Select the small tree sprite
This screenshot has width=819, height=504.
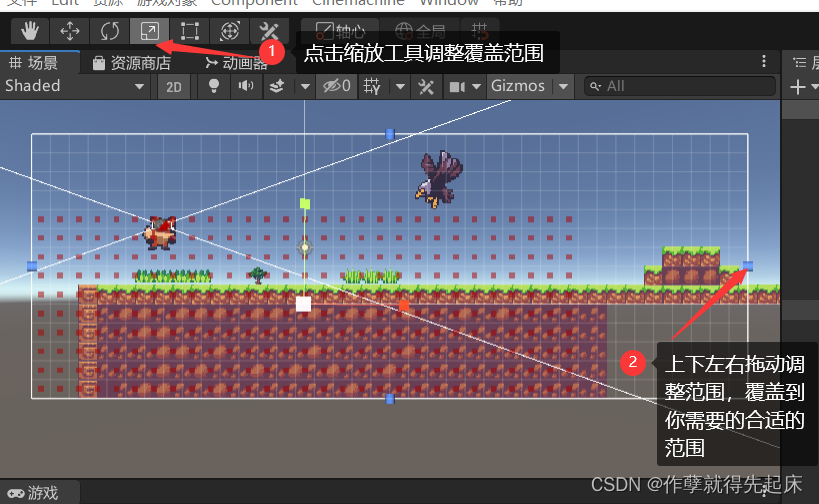(258, 275)
